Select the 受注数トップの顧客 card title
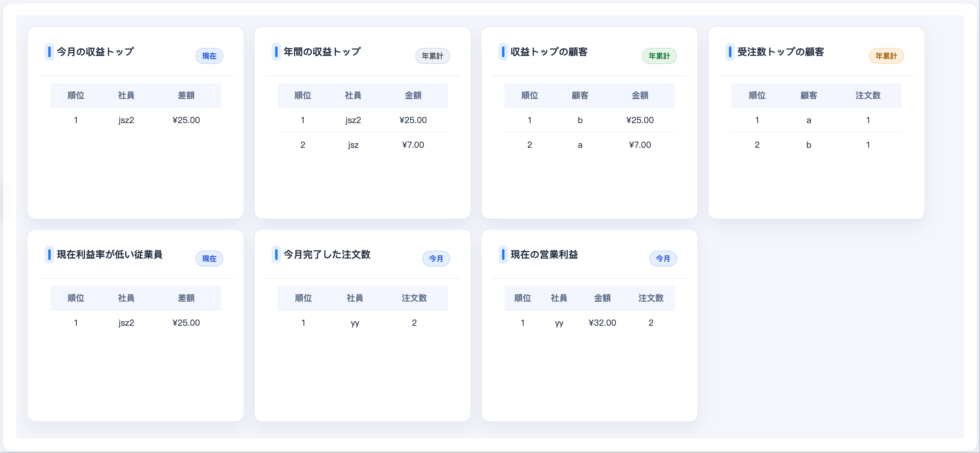980x453 pixels. [780, 52]
